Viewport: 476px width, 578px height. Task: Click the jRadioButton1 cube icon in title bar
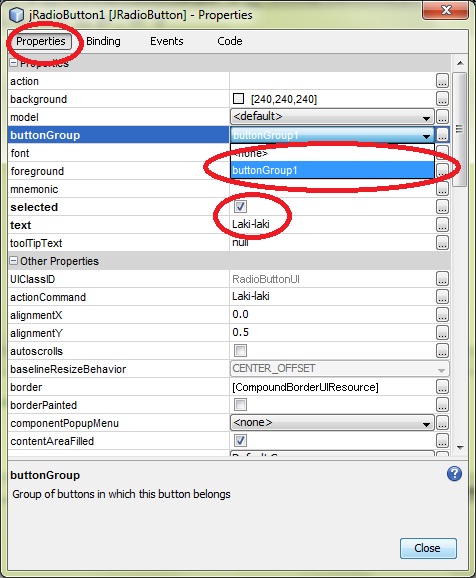16,15
